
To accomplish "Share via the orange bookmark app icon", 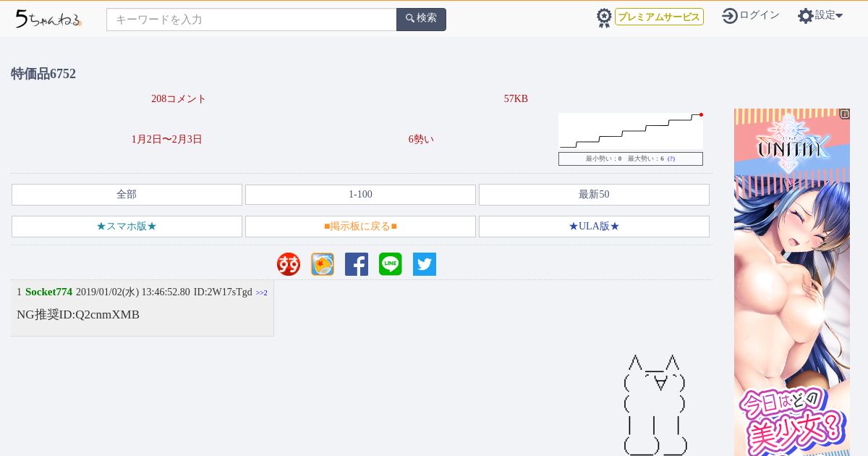I will 323,264.
